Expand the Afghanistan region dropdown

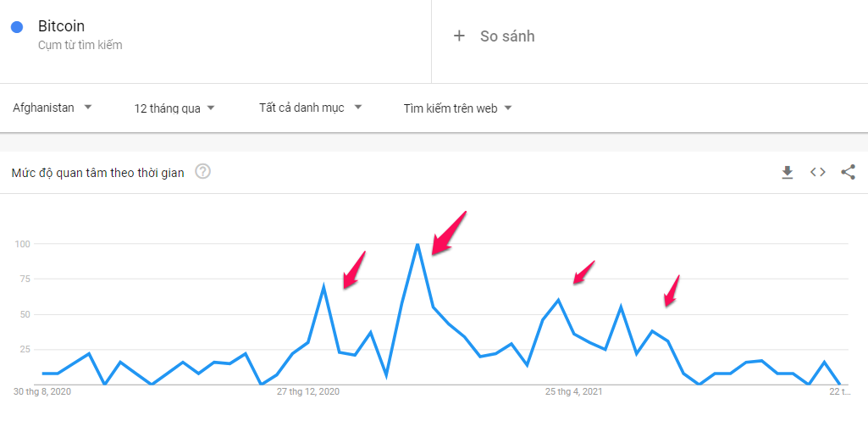[52, 108]
